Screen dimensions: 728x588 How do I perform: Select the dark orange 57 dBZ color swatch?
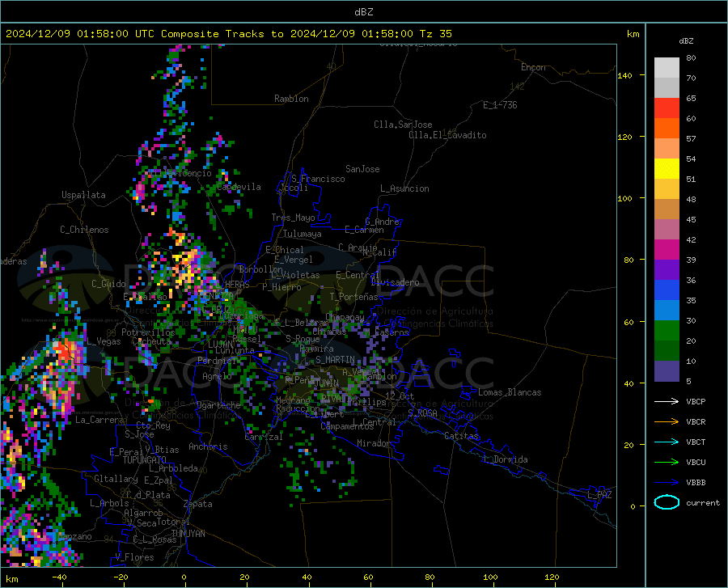[x=667, y=129]
